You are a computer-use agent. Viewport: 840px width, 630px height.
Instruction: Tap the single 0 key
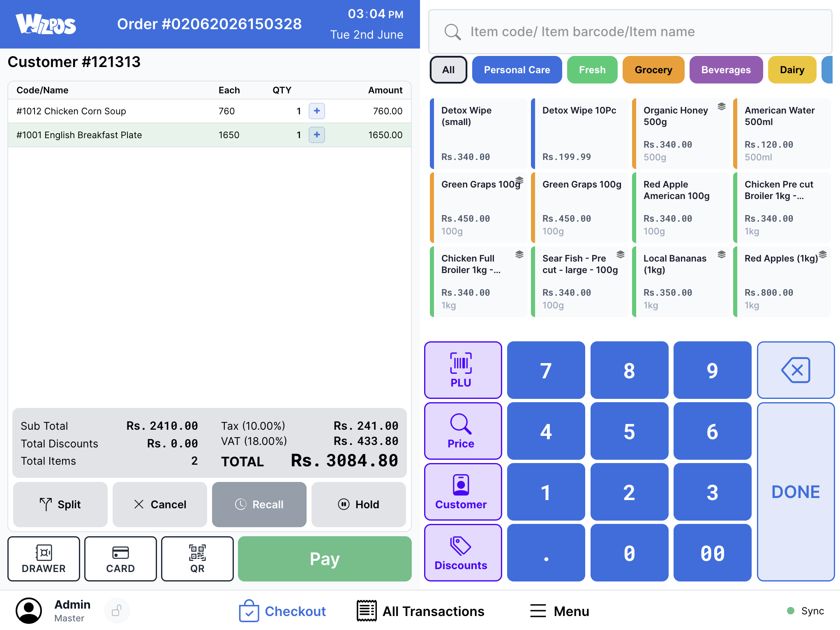[629, 552]
